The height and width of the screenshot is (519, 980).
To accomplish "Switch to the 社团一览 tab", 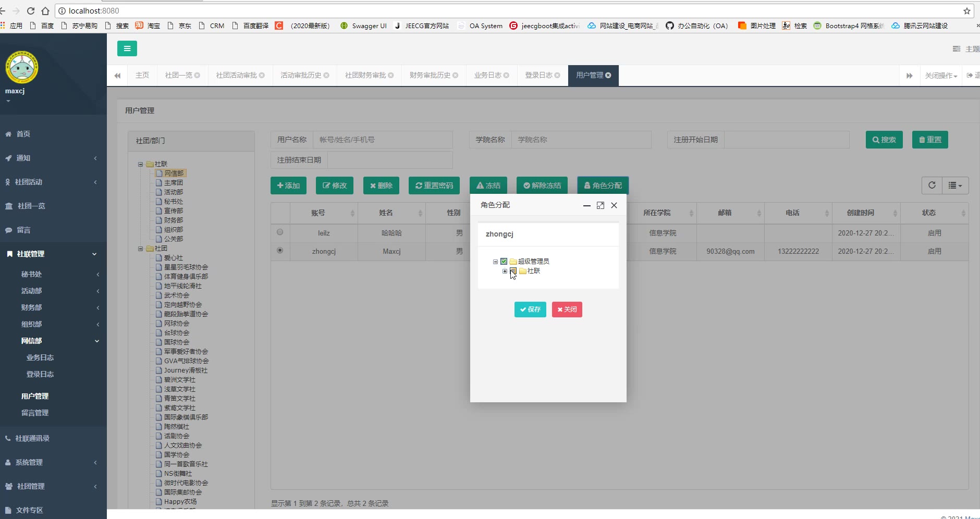I will (182, 76).
